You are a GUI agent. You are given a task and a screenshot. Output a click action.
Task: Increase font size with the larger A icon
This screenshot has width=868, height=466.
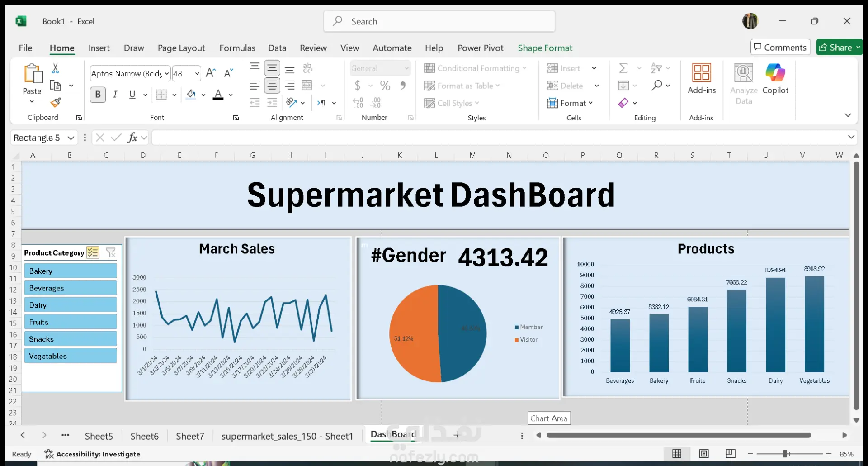pyautogui.click(x=211, y=73)
